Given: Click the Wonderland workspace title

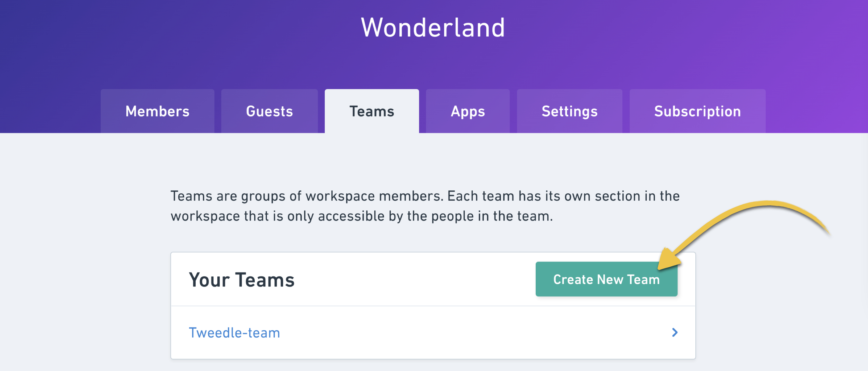Looking at the screenshot, I should tap(433, 28).
